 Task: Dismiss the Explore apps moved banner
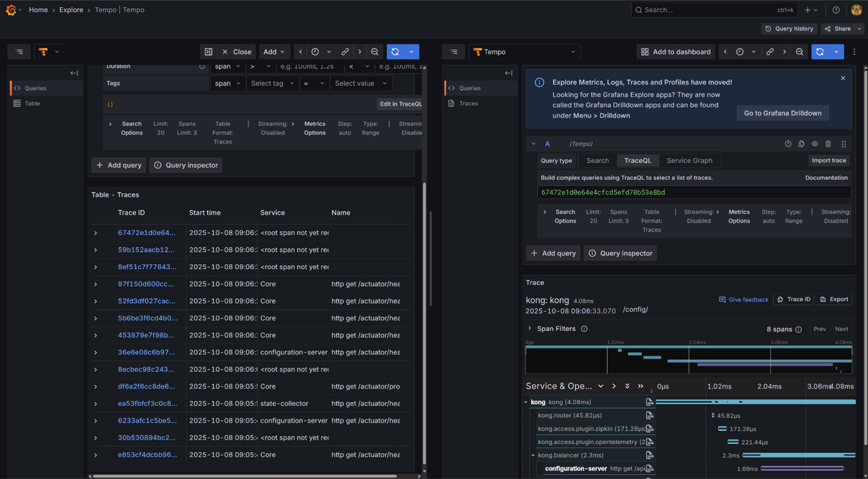[x=843, y=78]
